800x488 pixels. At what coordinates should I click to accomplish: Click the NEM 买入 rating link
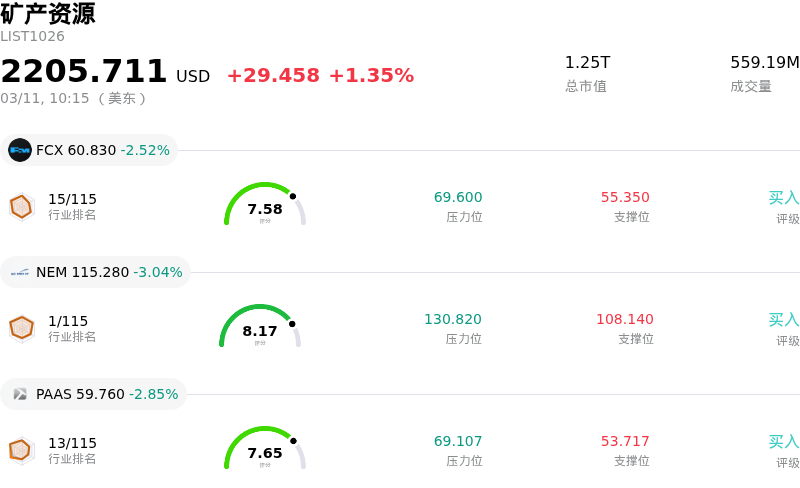point(783,319)
